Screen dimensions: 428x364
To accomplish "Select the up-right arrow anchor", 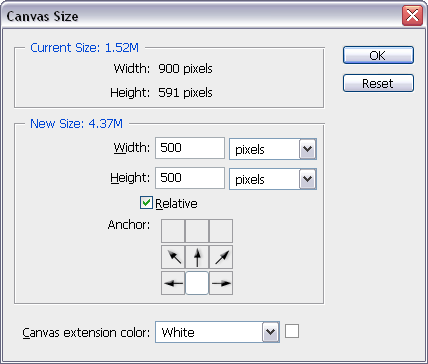I will 221,257.
